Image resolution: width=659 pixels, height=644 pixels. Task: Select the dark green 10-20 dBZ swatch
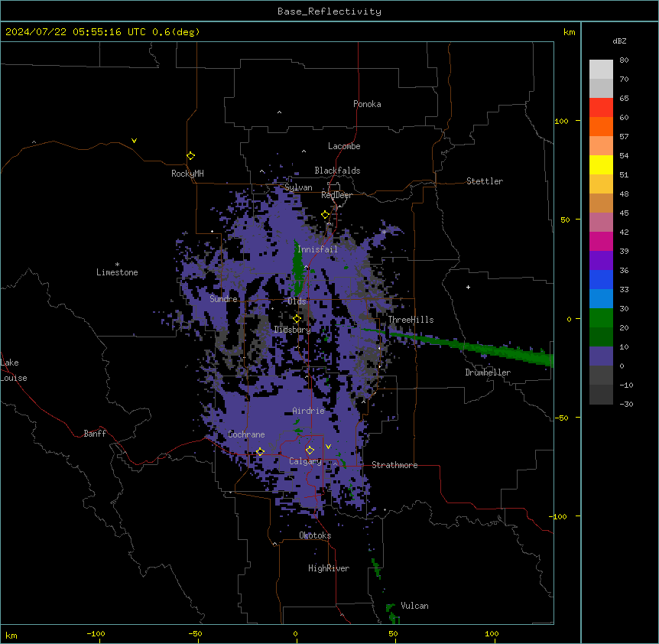coord(601,337)
